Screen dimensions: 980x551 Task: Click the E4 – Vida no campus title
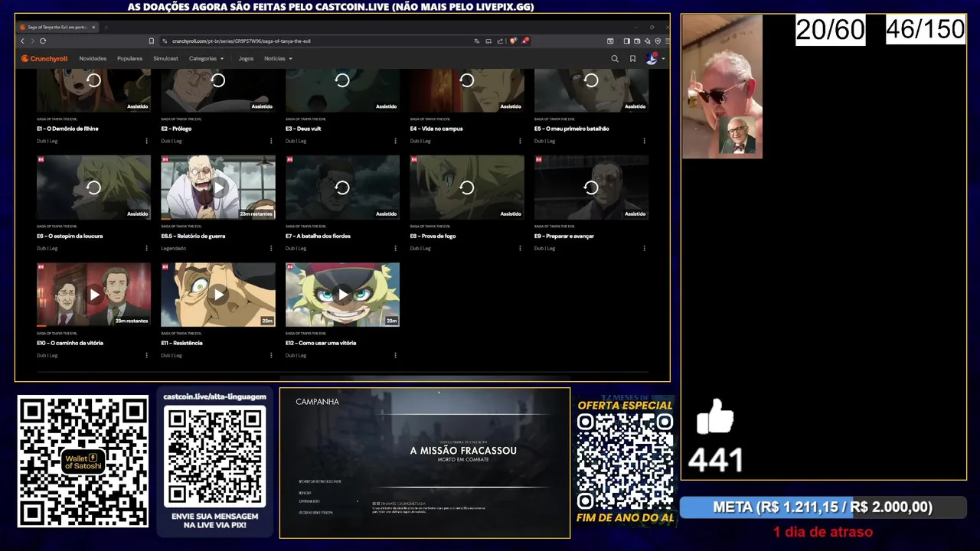pos(436,129)
